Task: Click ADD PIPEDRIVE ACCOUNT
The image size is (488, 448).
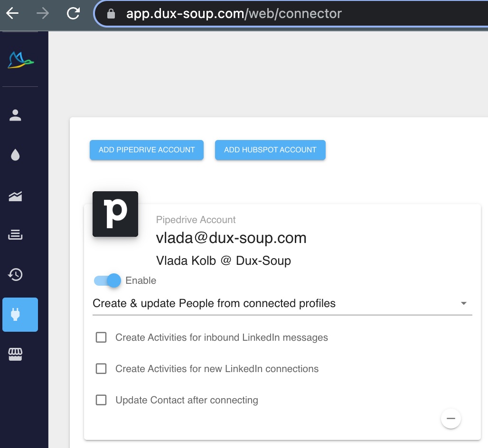Action: point(146,149)
